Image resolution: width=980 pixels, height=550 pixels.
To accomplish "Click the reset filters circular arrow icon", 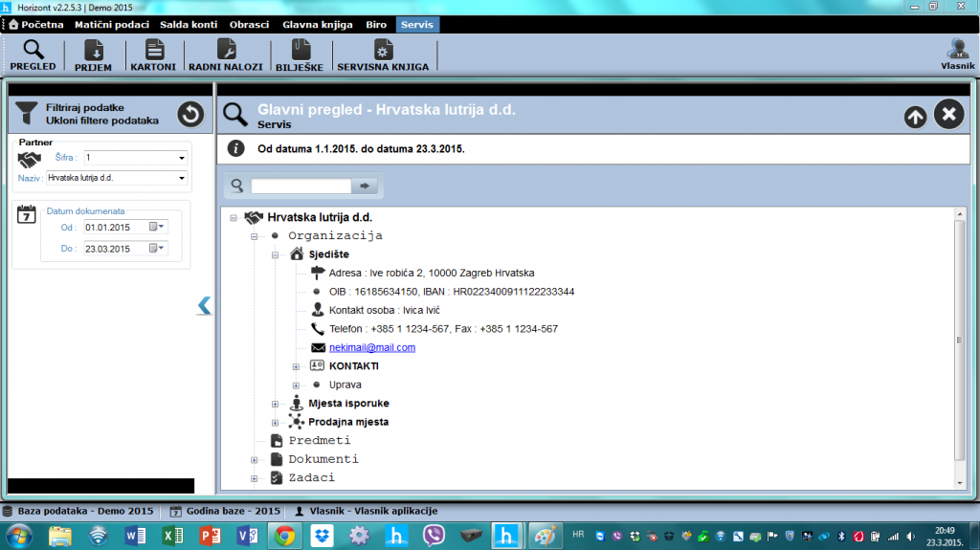I will 190,115.
